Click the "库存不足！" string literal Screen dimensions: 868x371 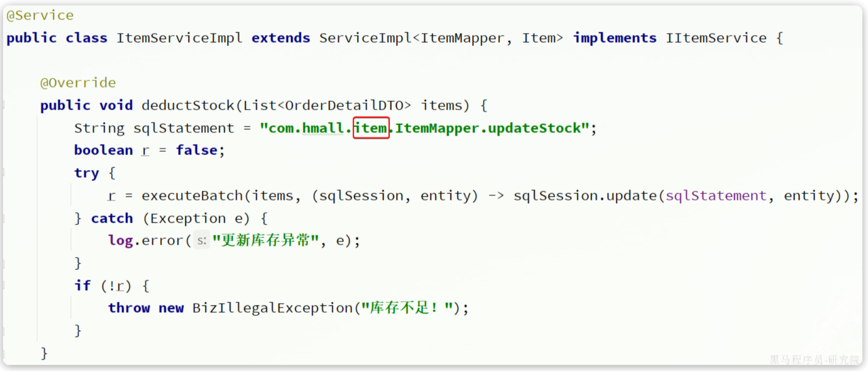[x=407, y=308]
